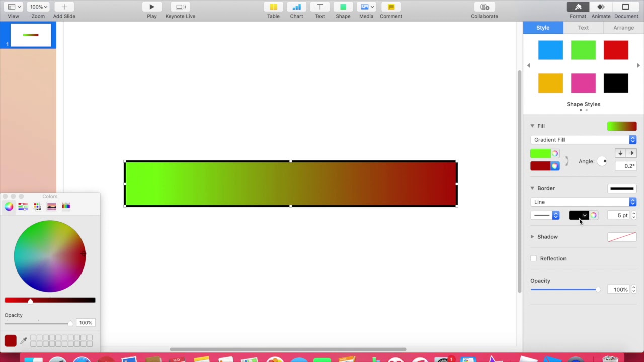Add a Text box
Image resolution: width=644 pixels, height=362 pixels.
pos(319,7)
